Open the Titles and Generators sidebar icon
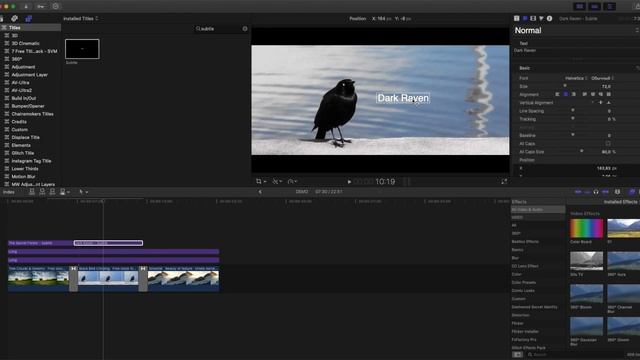 (28, 18)
